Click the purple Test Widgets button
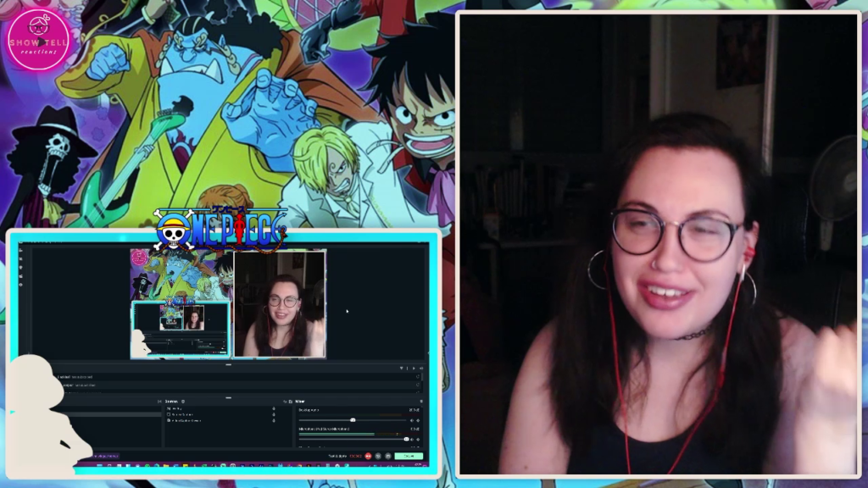 pos(103,456)
